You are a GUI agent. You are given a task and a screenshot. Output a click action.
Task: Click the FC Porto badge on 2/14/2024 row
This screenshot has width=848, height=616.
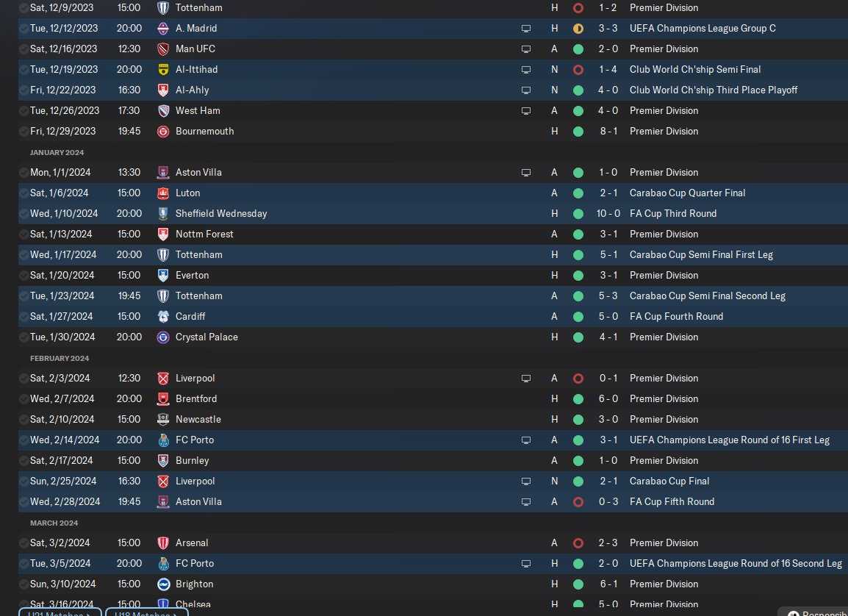pos(163,440)
